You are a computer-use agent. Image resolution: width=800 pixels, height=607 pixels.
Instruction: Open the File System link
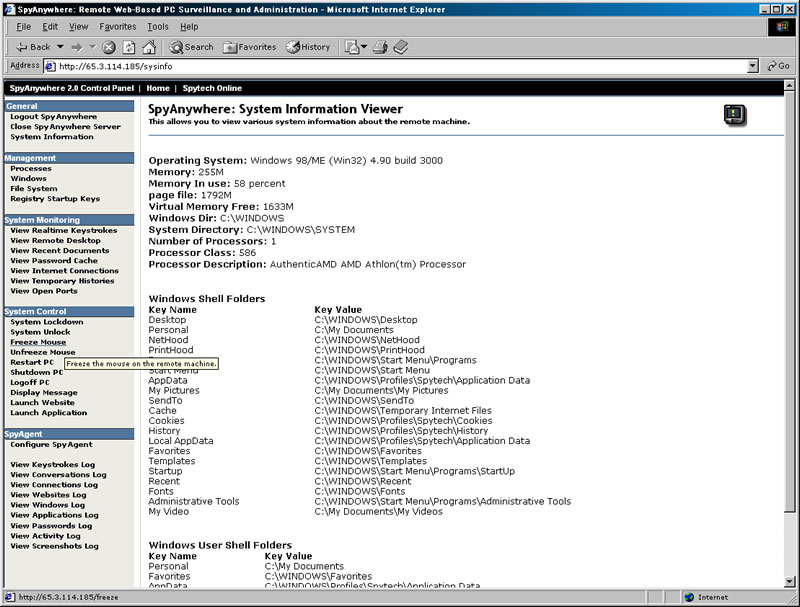pyautogui.click(x=34, y=188)
